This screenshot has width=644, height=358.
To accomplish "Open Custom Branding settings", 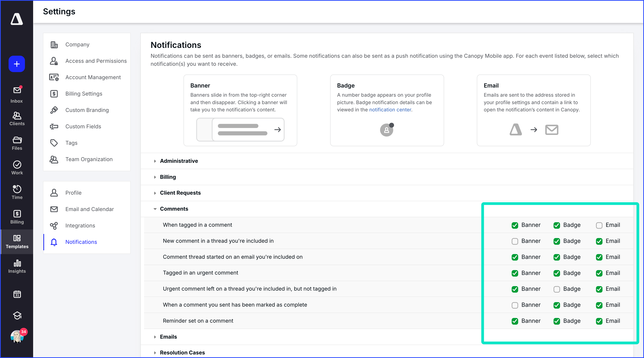I will 87,110.
